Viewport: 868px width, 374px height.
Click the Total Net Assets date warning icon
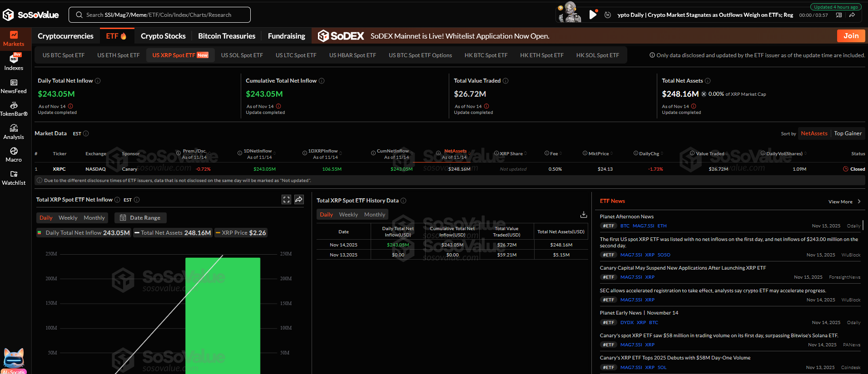tap(694, 106)
